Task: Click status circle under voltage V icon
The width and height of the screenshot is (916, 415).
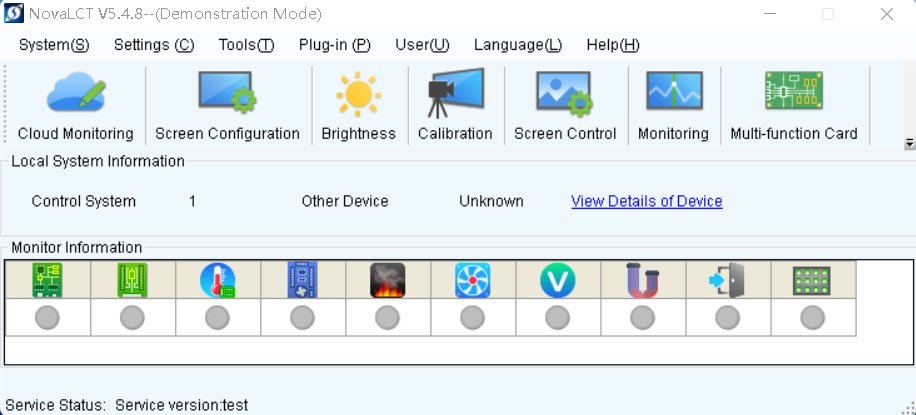Action: [557, 318]
